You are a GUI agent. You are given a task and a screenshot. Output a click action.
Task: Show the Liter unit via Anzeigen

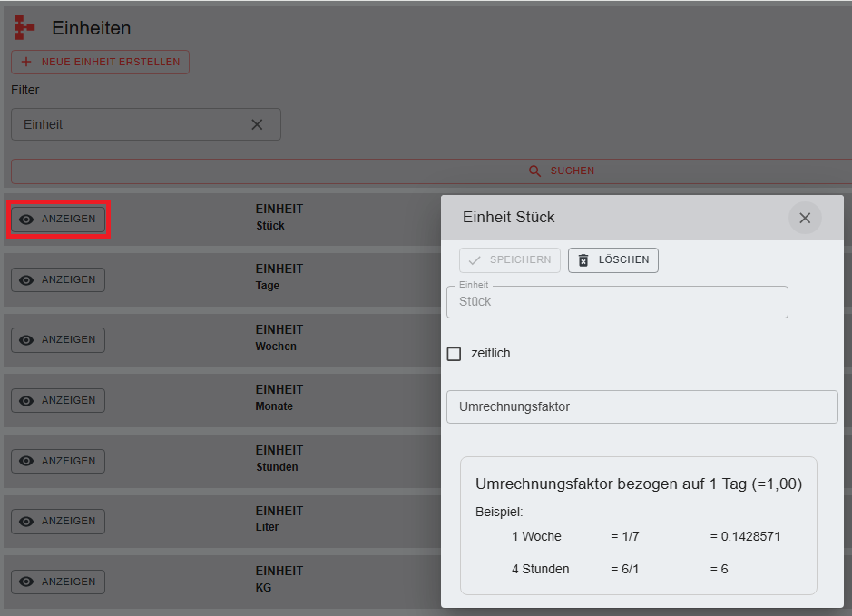58,522
